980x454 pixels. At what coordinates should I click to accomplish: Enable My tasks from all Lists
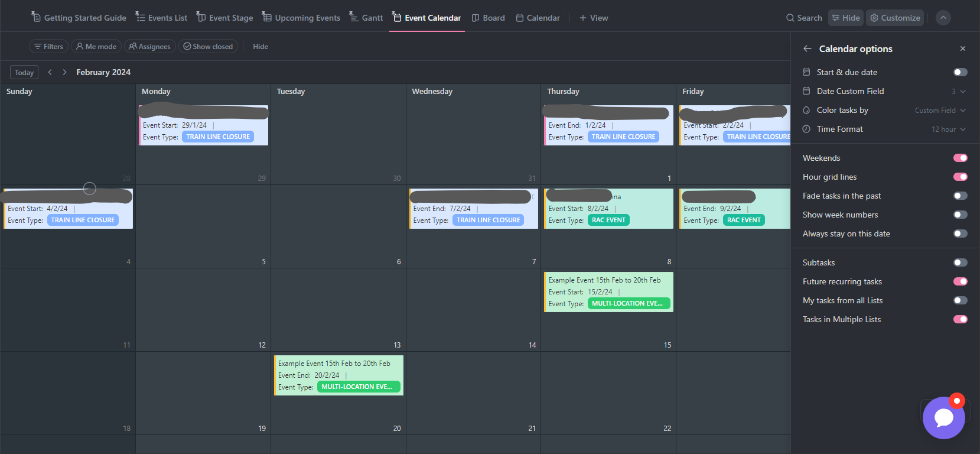pyautogui.click(x=961, y=300)
